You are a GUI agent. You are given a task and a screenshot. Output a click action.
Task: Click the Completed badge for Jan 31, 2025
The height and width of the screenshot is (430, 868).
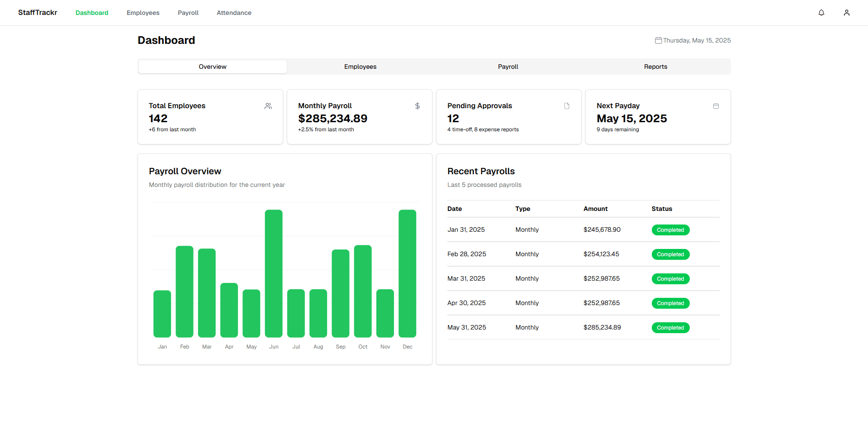tap(670, 230)
